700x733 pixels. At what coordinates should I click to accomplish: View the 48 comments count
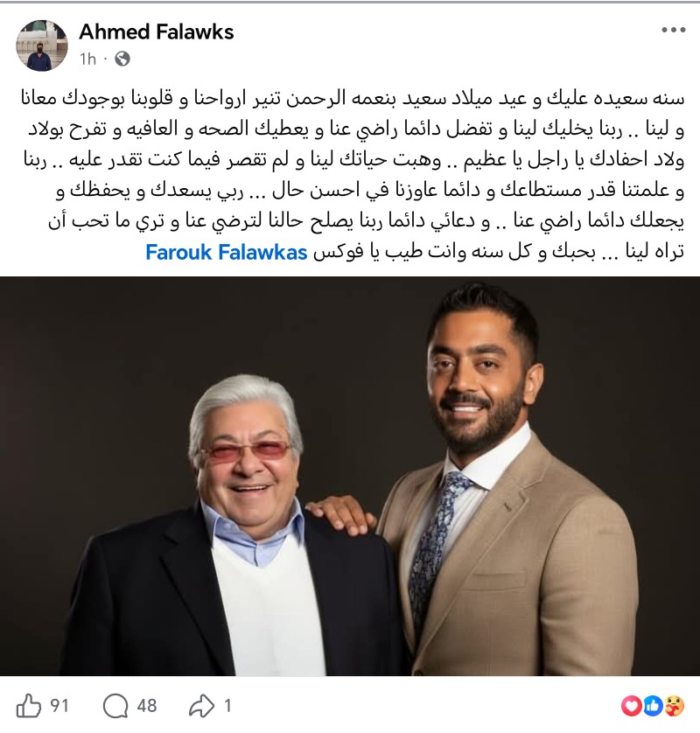tap(147, 706)
